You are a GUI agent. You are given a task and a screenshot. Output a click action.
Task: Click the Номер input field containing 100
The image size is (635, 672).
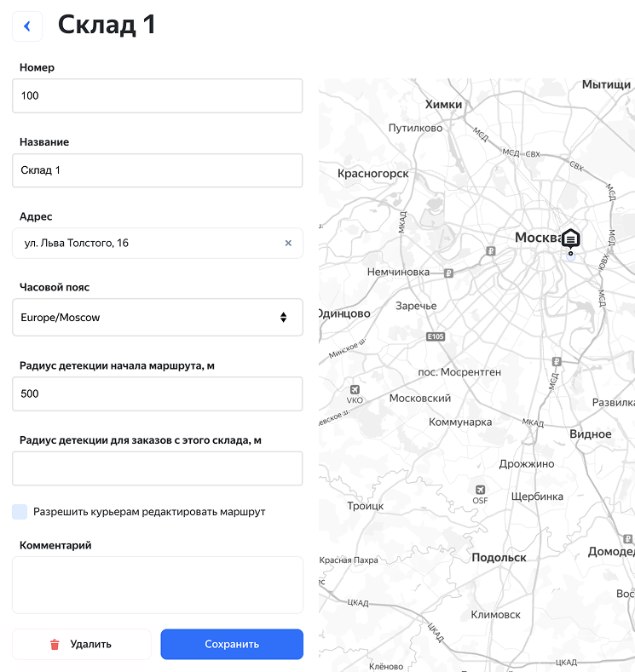coord(158,96)
